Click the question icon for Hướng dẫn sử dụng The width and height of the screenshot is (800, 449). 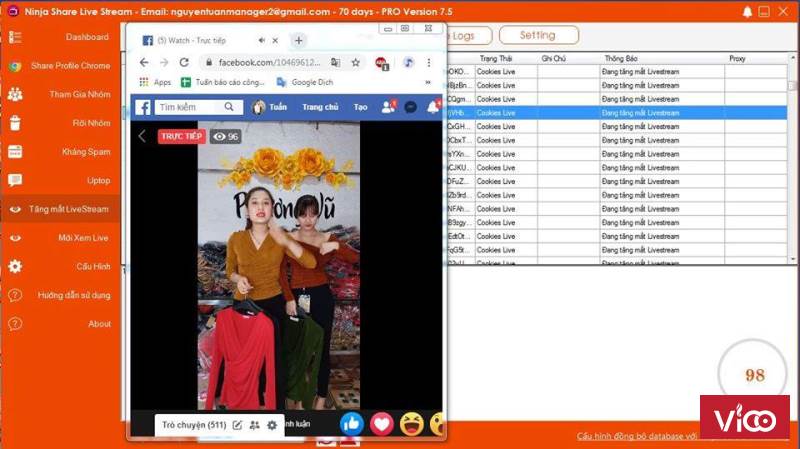click(x=15, y=295)
